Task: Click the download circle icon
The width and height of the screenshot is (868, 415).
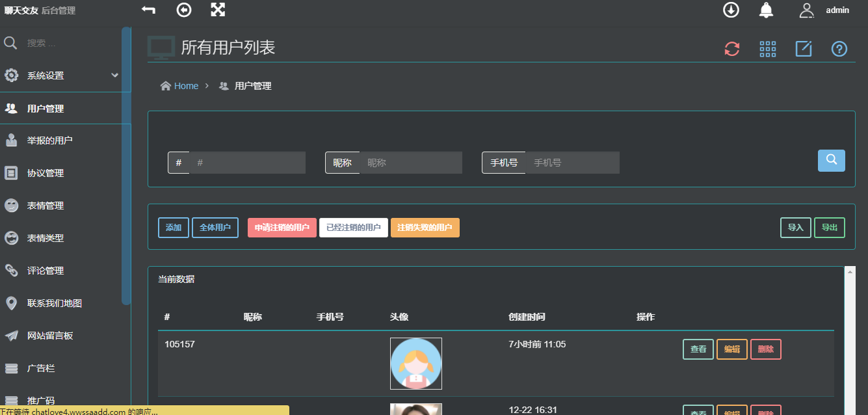Action: (731, 10)
